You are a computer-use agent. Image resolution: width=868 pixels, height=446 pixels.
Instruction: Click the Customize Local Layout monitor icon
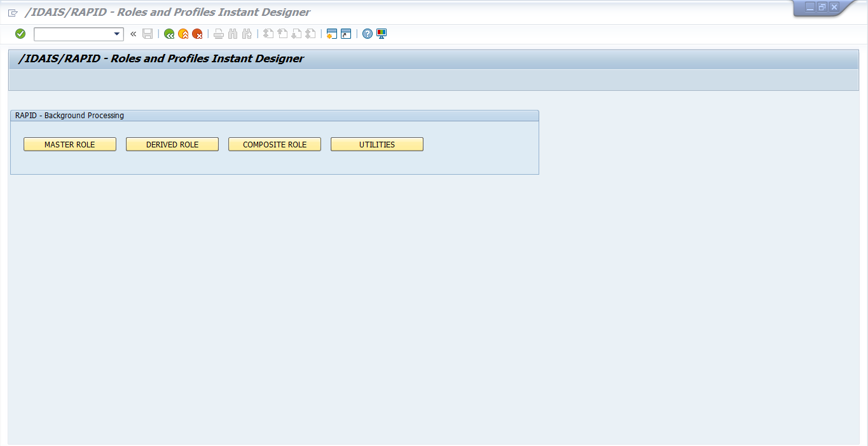[382, 34]
